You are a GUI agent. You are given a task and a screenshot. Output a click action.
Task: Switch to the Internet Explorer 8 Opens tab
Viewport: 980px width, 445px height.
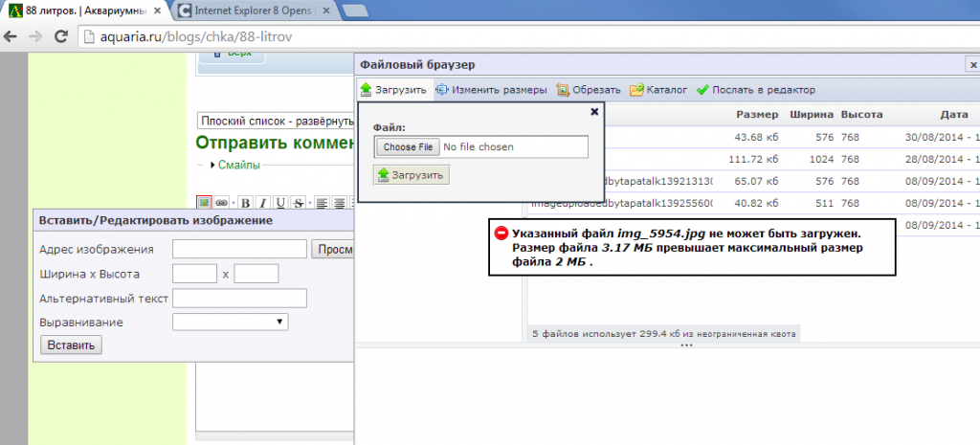pyautogui.click(x=255, y=11)
